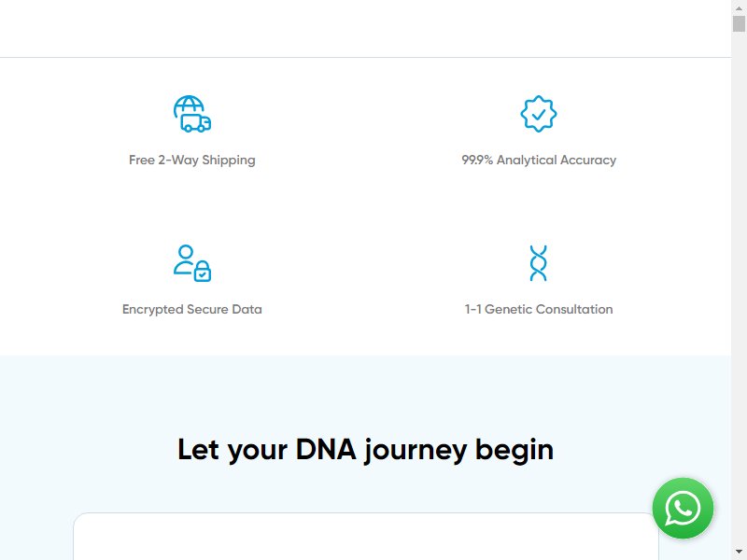The width and height of the screenshot is (747, 560).
Task: Click the word DNA in the heading
Action: tap(326, 449)
